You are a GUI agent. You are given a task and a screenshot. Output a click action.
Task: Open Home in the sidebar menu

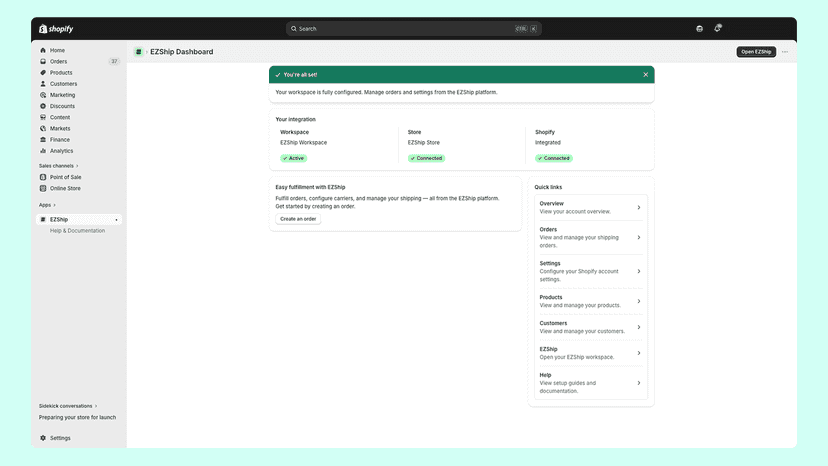79,50
